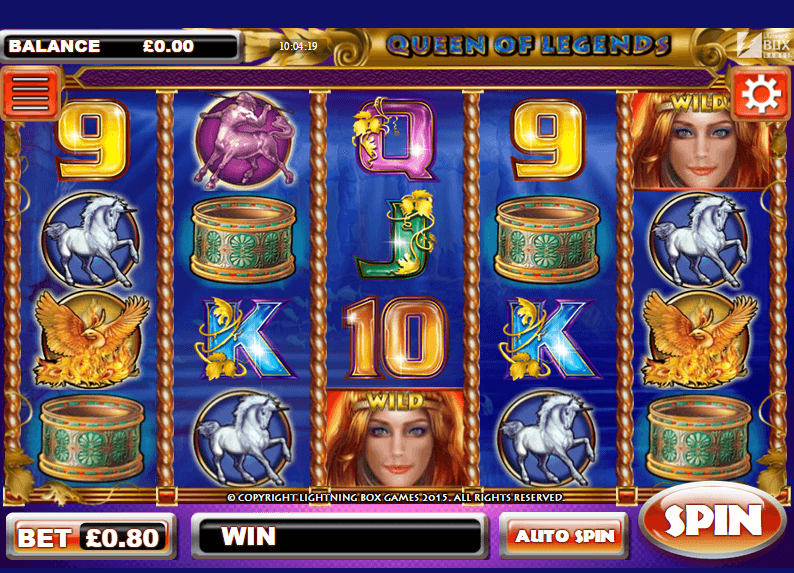
Task: Click the gold 9 on first reel
Action: pos(92,139)
